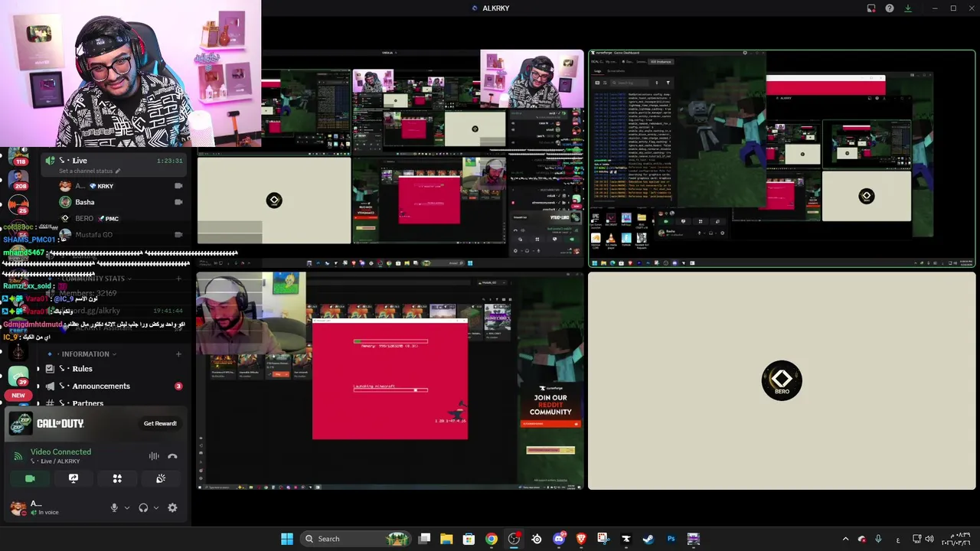Click the taskbar Search box
Viewport: 980px width, 551px height.
pyautogui.click(x=355, y=539)
